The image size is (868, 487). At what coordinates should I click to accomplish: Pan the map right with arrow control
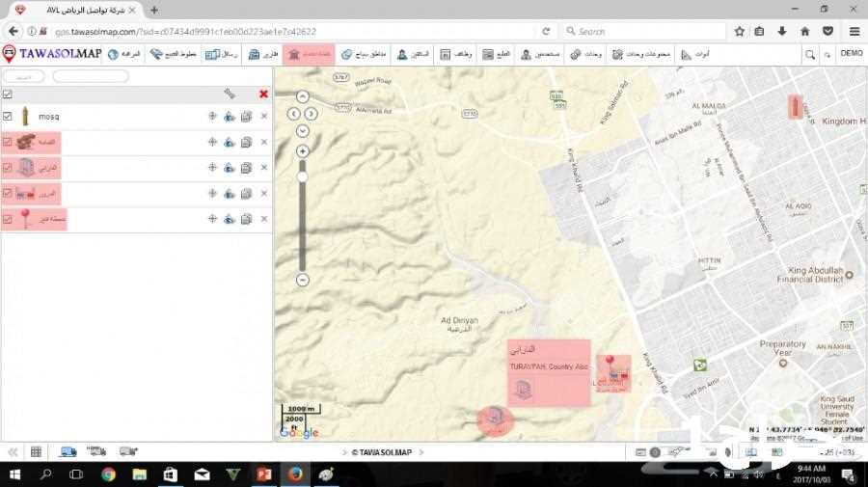coord(312,114)
